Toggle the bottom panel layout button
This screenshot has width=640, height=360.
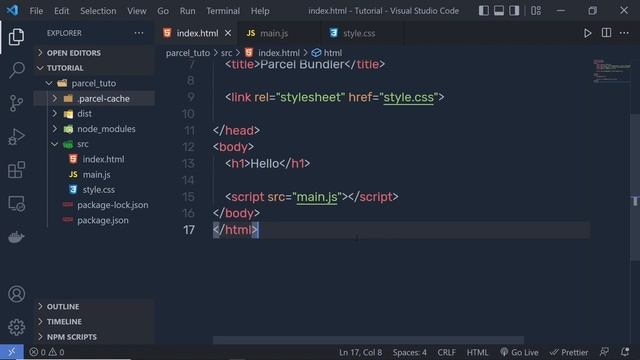(x=499, y=11)
